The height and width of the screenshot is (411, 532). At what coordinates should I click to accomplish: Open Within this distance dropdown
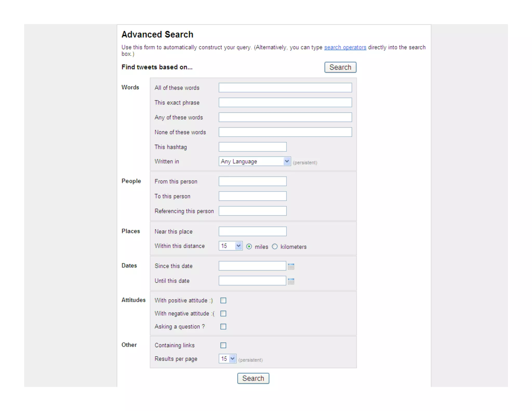click(230, 246)
